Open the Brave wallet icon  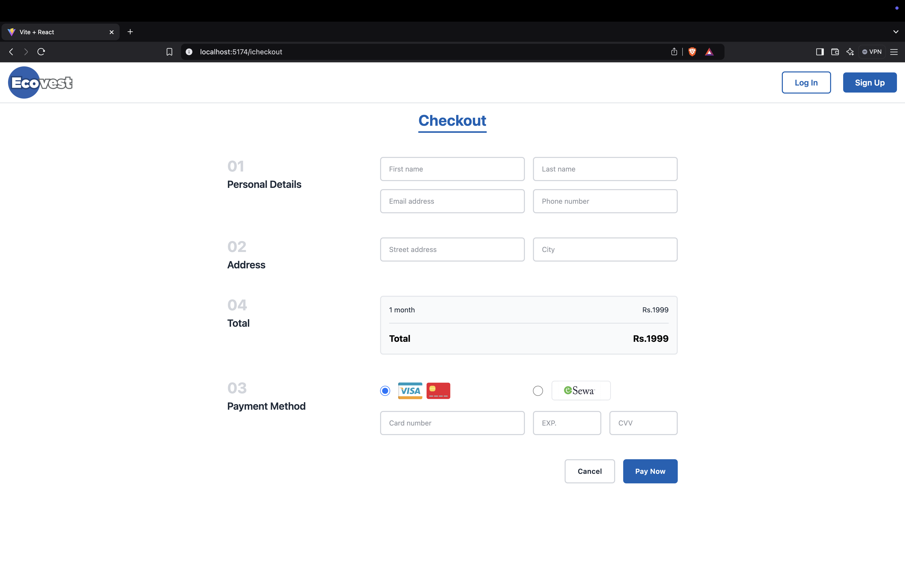coord(835,52)
